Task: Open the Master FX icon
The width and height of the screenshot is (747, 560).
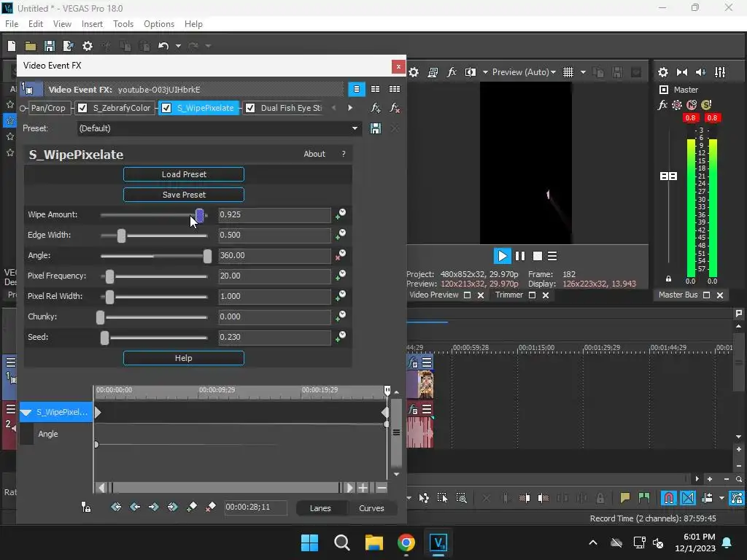Action: point(662,105)
